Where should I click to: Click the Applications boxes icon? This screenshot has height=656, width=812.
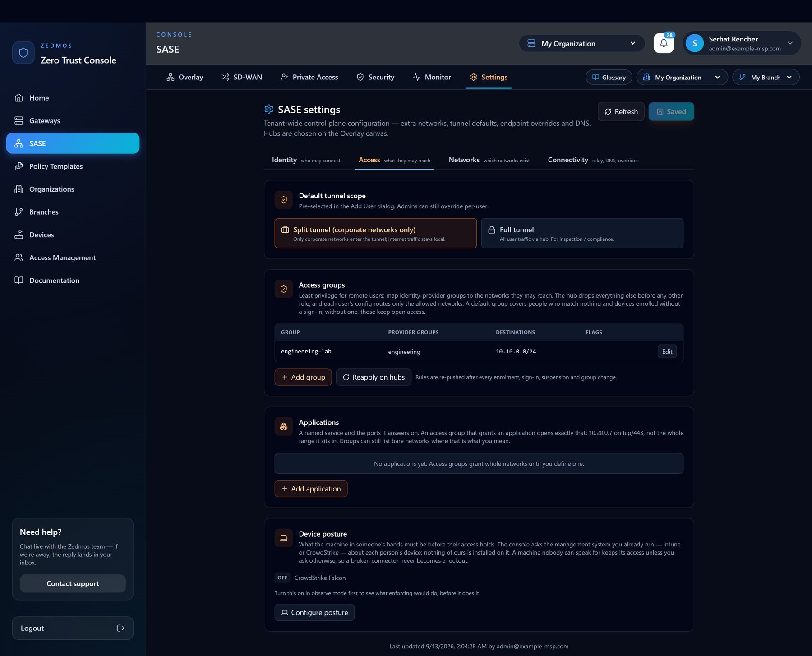tap(284, 426)
